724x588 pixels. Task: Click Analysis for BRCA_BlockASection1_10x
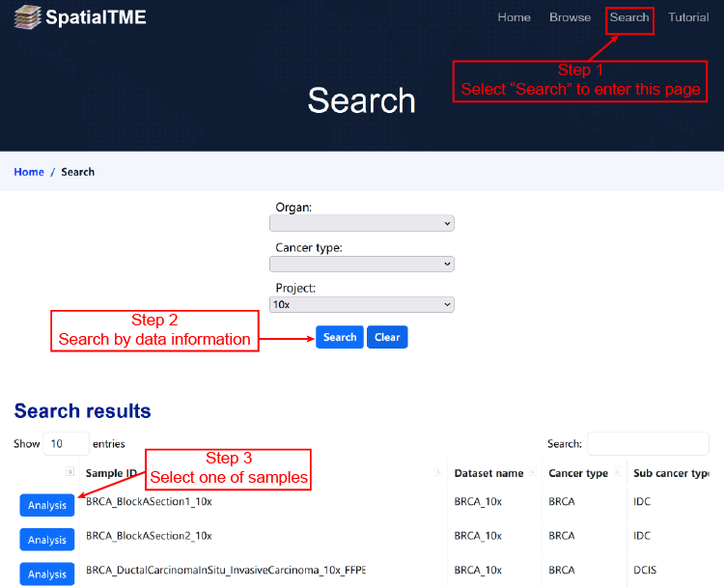coord(47,505)
